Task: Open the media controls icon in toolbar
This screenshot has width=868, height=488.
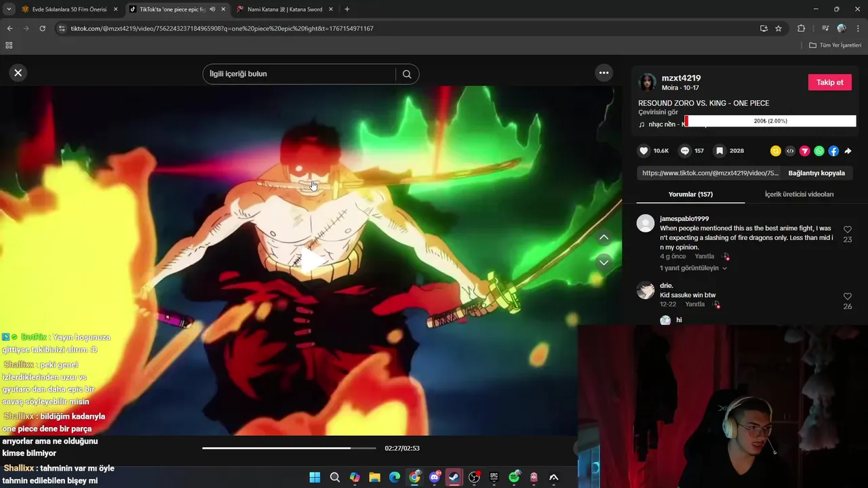Action: pyautogui.click(x=825, y=28)
